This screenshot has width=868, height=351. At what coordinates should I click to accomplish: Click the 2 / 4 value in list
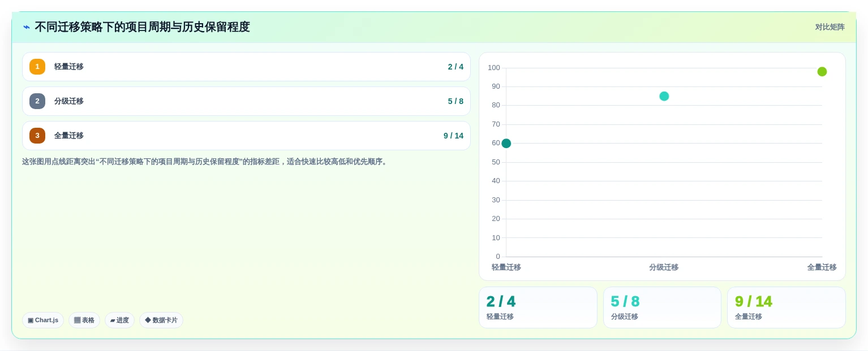pyautogui.click(x=456, y=67)
